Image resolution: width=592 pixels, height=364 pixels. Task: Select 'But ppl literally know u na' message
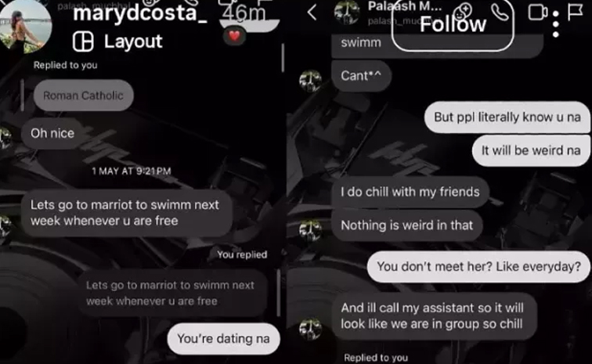(507, 117)
